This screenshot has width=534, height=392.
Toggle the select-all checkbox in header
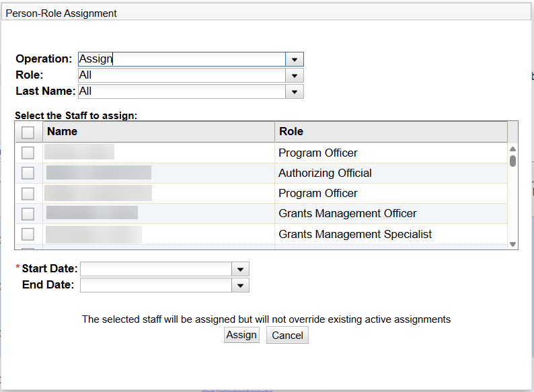28,132
